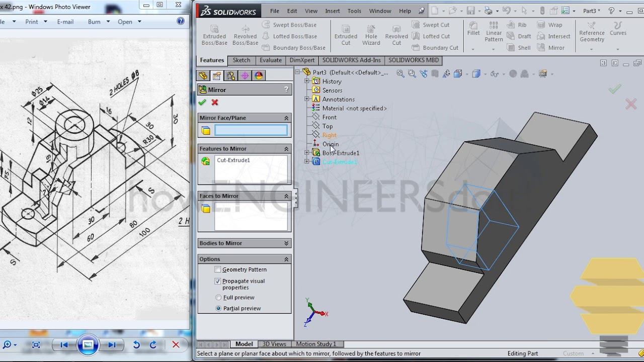The image size is (644, 362).
Task: Open the Tools menu
Action: click(x=354, y=11)
